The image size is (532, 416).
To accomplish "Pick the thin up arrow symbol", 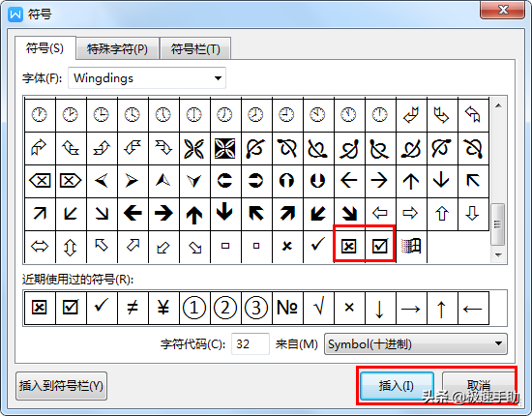I will point(411,181).
